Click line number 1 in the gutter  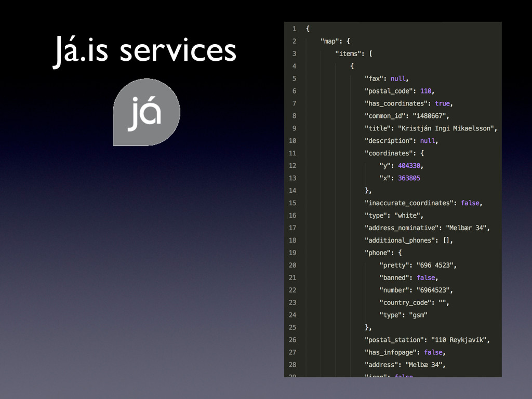coord(294,29)
